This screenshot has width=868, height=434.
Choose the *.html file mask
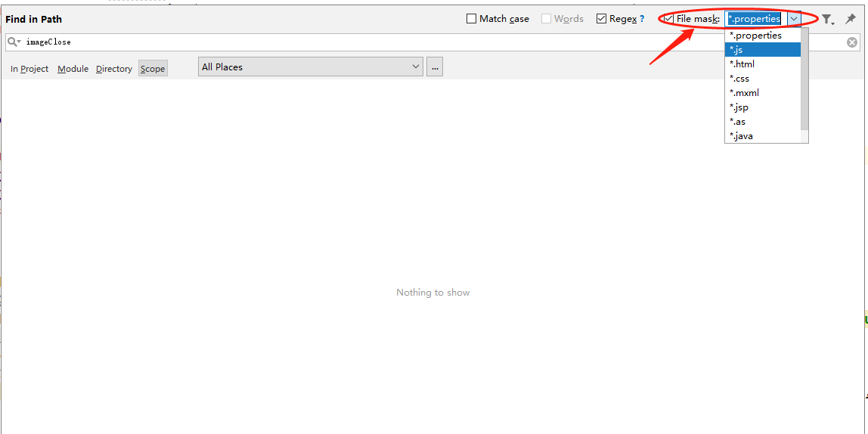point(763,64)
